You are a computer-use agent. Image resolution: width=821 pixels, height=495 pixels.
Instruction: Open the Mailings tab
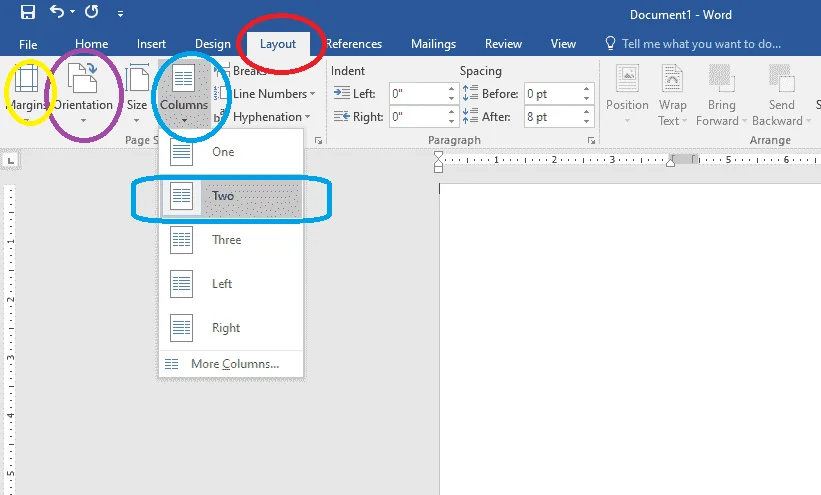[x=433, y=44]
